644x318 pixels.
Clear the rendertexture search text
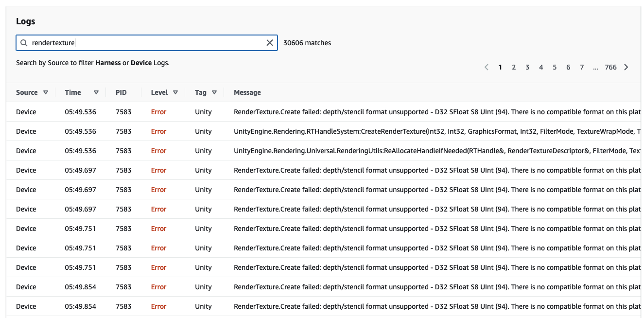tap(270, 43)
